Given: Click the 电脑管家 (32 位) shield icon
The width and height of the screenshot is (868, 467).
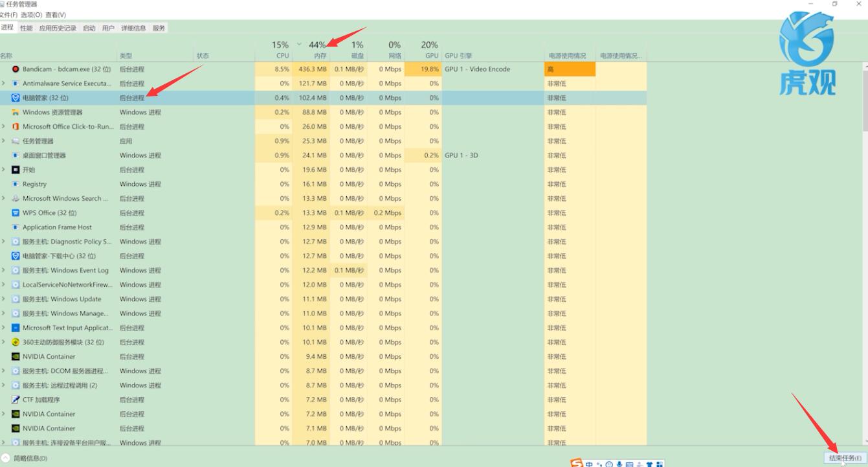Looking at the screenshot, I should (x=16, y=98).
